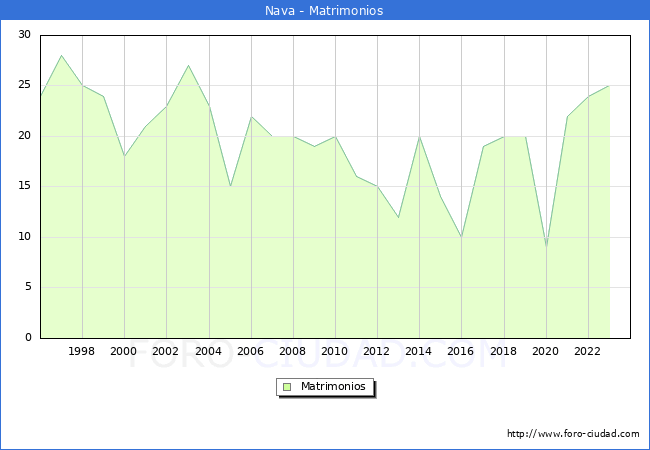This screenshot has width=650, height=450.
Task: Open the foro-ciudad.com link
Action: click(573, 434)
